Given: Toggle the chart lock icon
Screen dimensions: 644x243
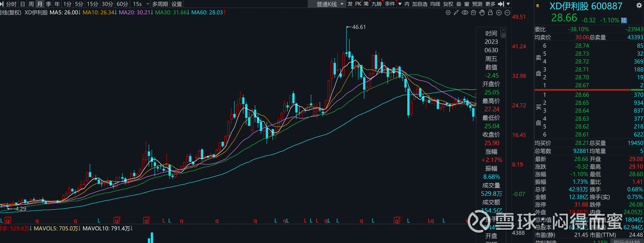Looking at the screenshot, I should click(490, 12).
